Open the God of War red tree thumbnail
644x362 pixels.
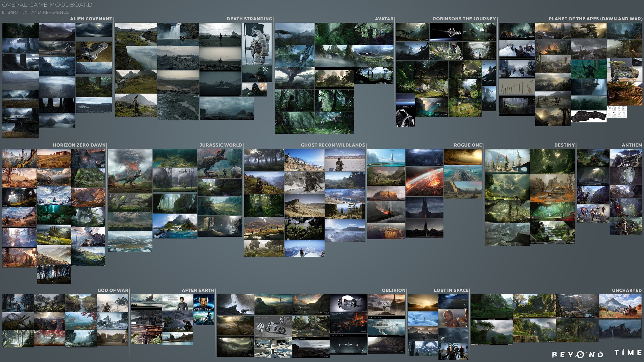[x=49, y=338]
